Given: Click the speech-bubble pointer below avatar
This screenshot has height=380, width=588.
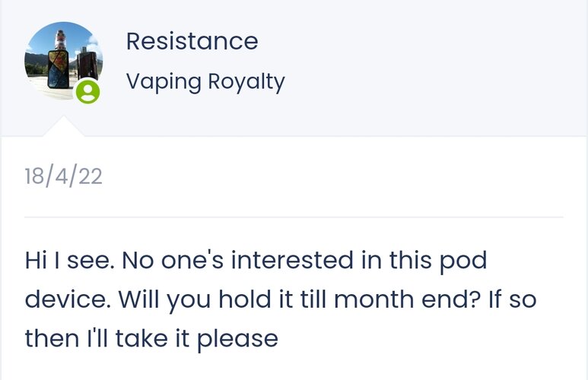Looking at the screenshot, I should point(63,128).
